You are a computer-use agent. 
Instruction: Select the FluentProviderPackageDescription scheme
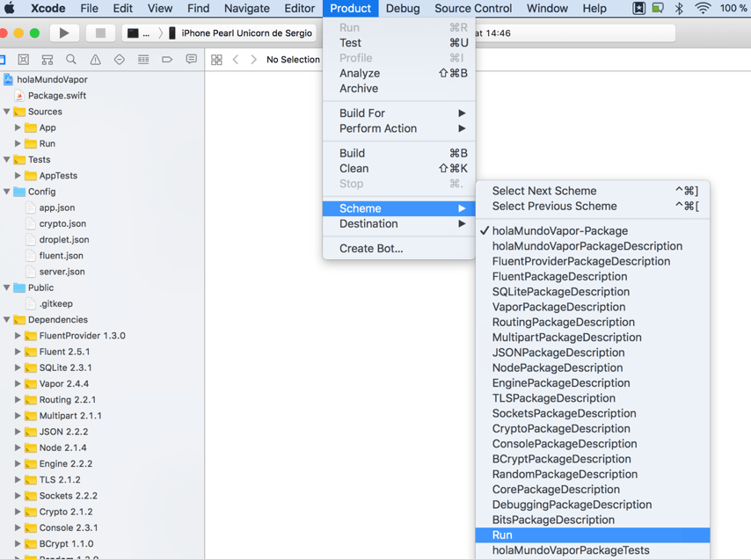[x=593, y=261]
